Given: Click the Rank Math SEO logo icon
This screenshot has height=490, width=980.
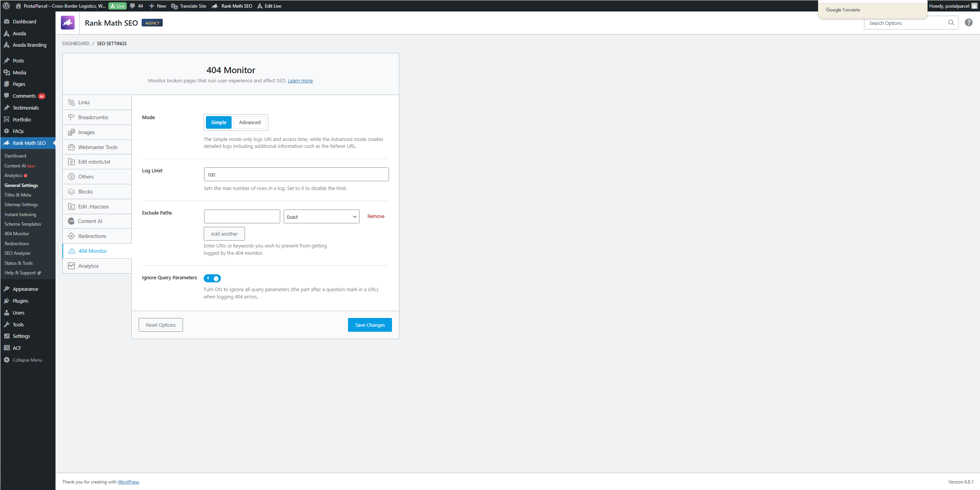Looking at the screenshot, I should [x=68, y=23].
